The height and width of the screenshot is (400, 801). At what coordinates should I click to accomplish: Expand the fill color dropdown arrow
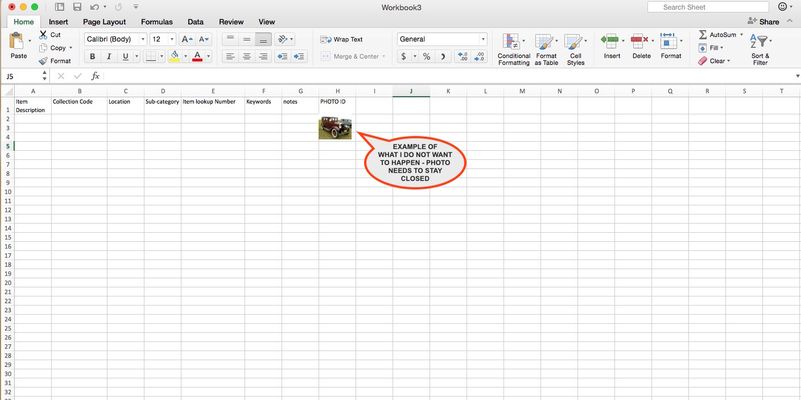point(185,56)
